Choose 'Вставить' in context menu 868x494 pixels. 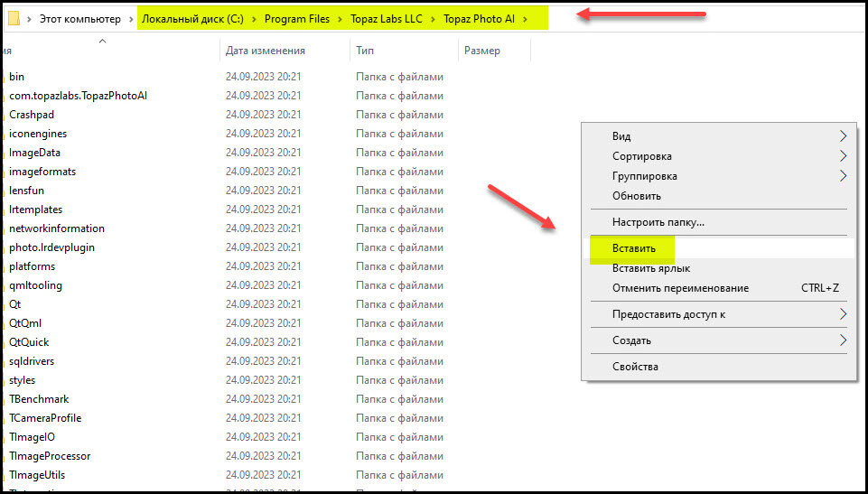tap(719, 247)
